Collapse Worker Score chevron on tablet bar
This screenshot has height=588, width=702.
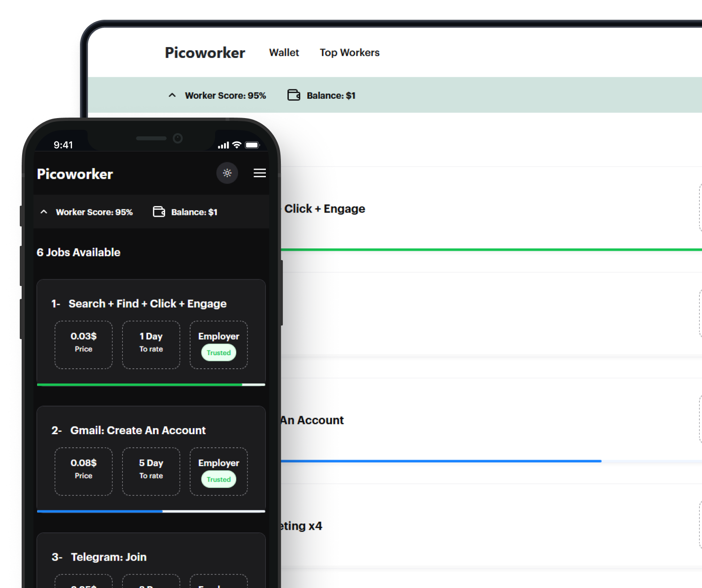172,95
